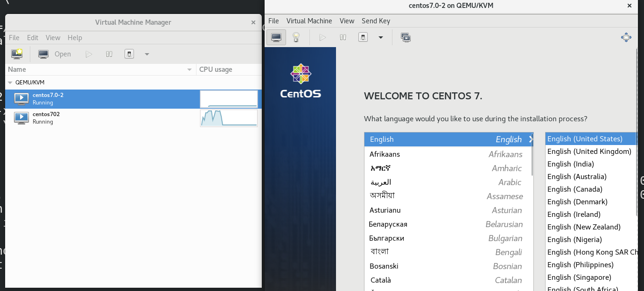Click the fullscreen toggle icon in console window
The width and height of the screenshot is (644, 291).
[626, 37]
